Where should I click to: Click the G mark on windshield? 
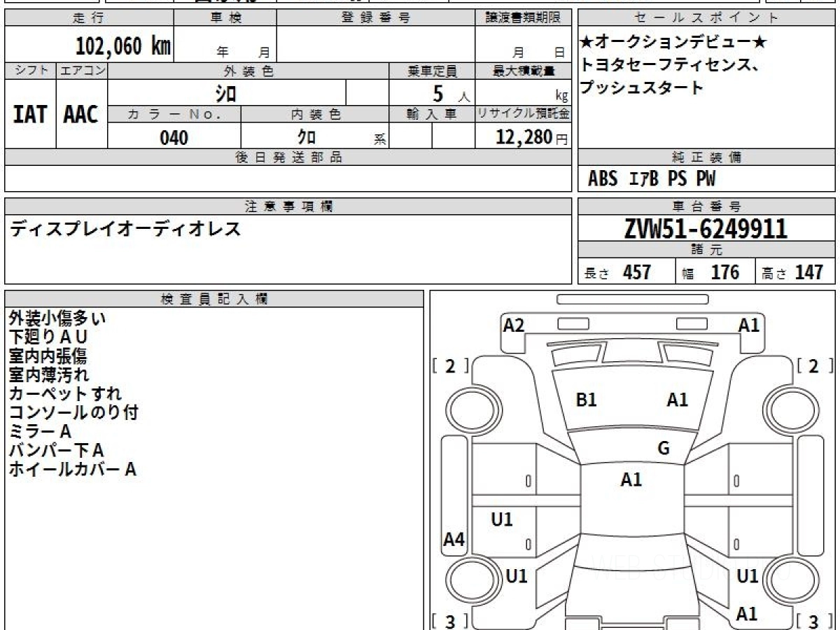click(664, 449)
